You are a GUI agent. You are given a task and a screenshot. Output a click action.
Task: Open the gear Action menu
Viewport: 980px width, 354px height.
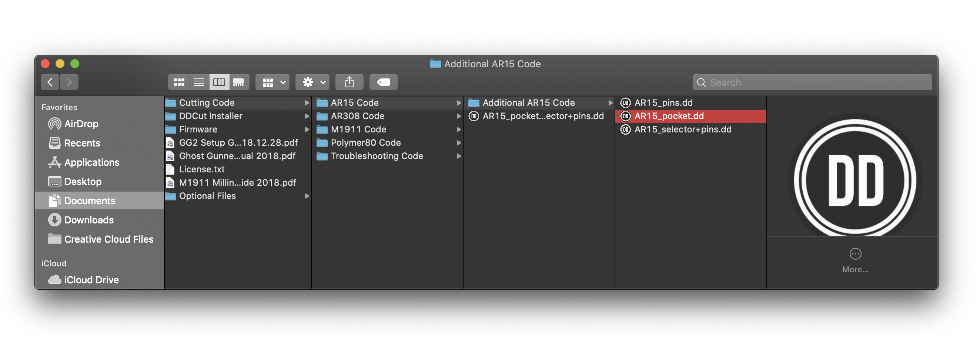point(312,82)
